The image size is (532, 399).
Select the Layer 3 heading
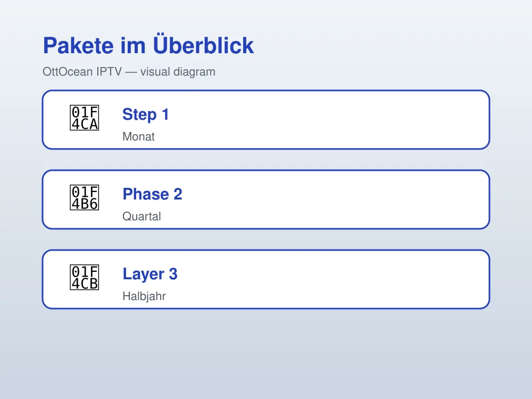(x=150, y=274)
